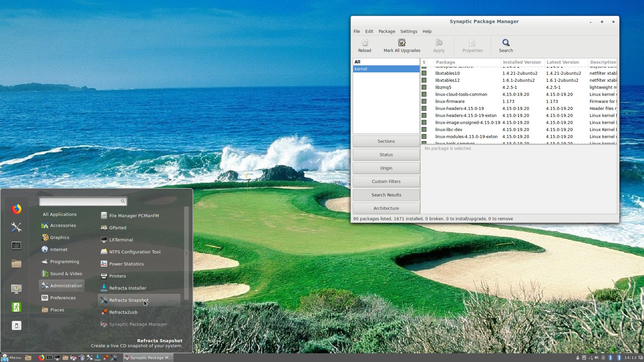Toggle the checkbox beside linux-libc-dev
Screen dimensions: 644x362
(424, 129)
